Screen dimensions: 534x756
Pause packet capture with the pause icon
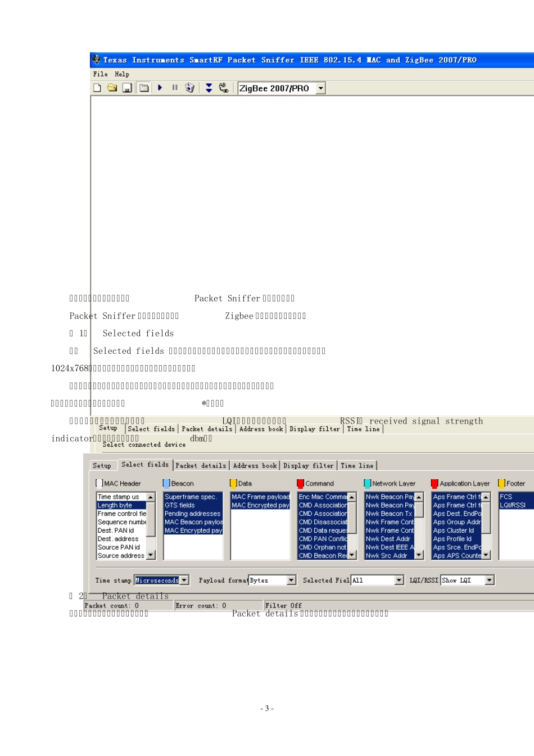coord(175,88)
